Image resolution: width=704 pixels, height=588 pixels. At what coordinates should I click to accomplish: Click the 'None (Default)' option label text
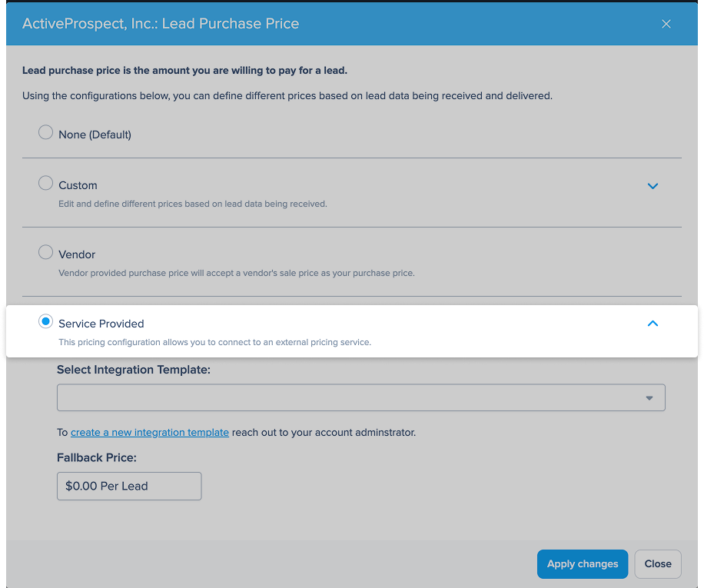pyautogui.click(x=95, y=135)
